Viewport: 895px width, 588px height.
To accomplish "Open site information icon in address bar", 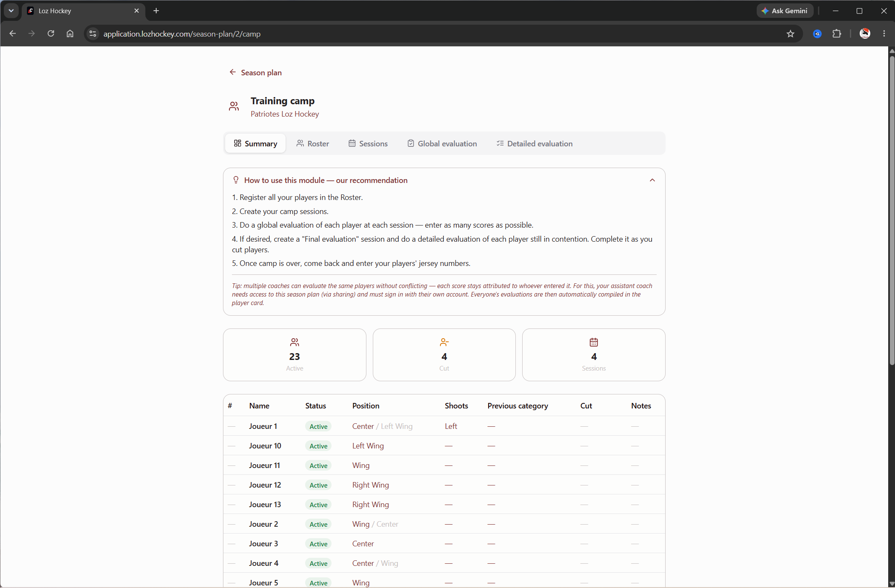I will (x=93, y=34).
